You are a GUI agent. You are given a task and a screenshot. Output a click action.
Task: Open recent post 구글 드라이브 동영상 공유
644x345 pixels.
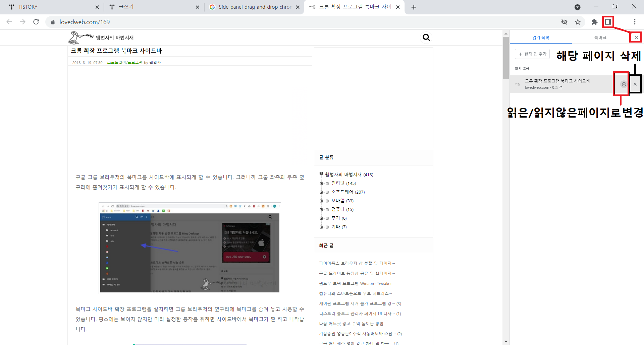357,273
